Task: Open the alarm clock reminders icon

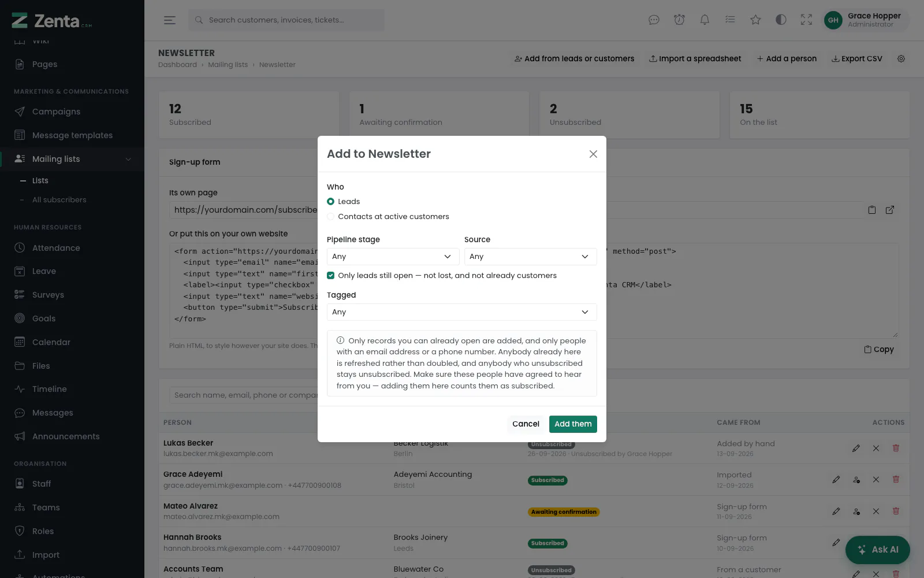Action: [x=679, y=20]
